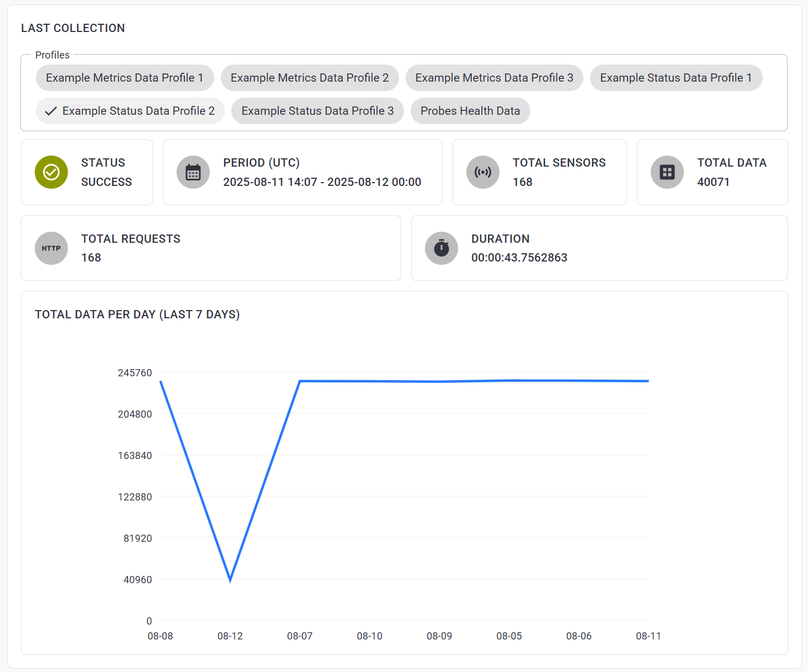Click the 40960 y-axis label

137,580
